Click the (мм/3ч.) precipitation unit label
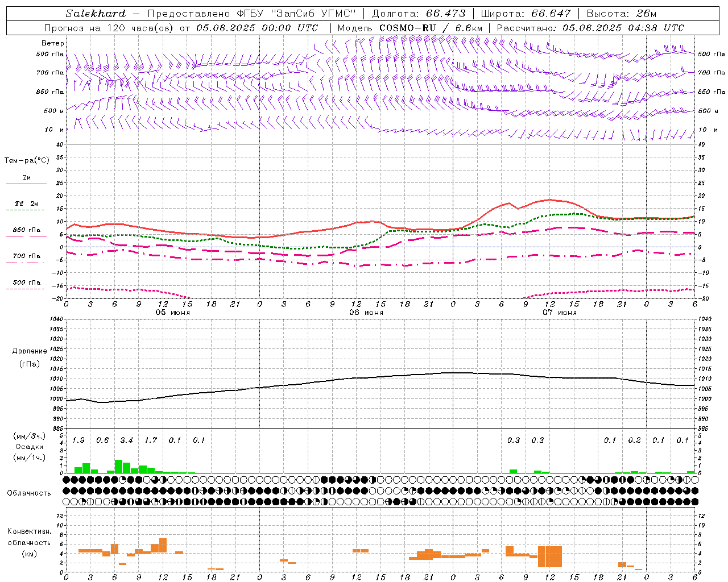 tap(30, 436)
